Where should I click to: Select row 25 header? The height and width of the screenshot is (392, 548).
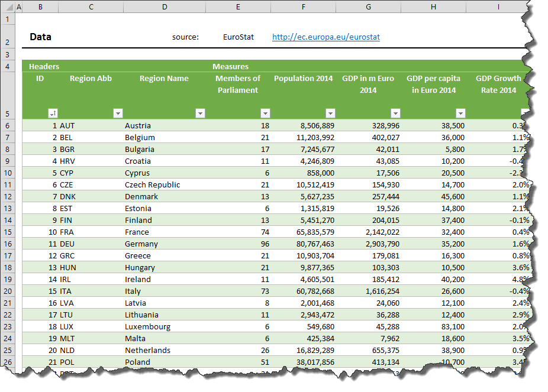[x=7, y=350]
